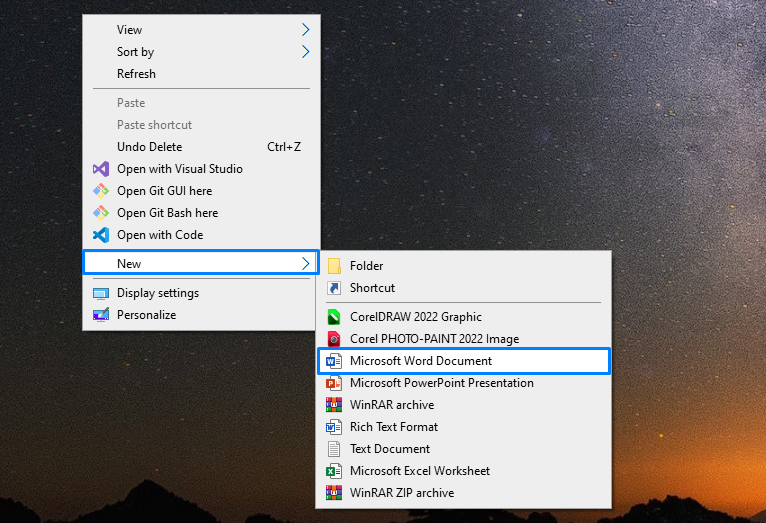Choose Undo Delete menu entry

click(149, 147)
